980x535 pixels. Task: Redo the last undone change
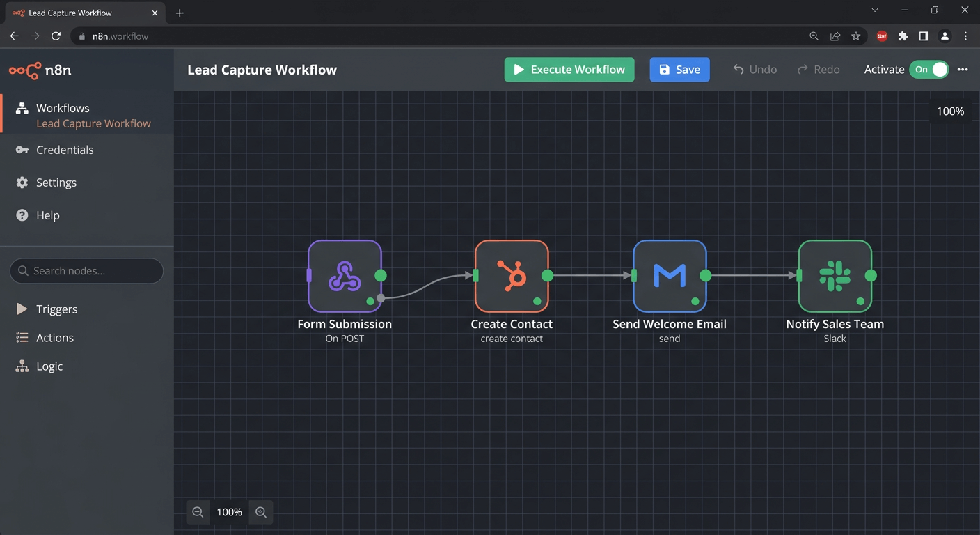[819, 70]
